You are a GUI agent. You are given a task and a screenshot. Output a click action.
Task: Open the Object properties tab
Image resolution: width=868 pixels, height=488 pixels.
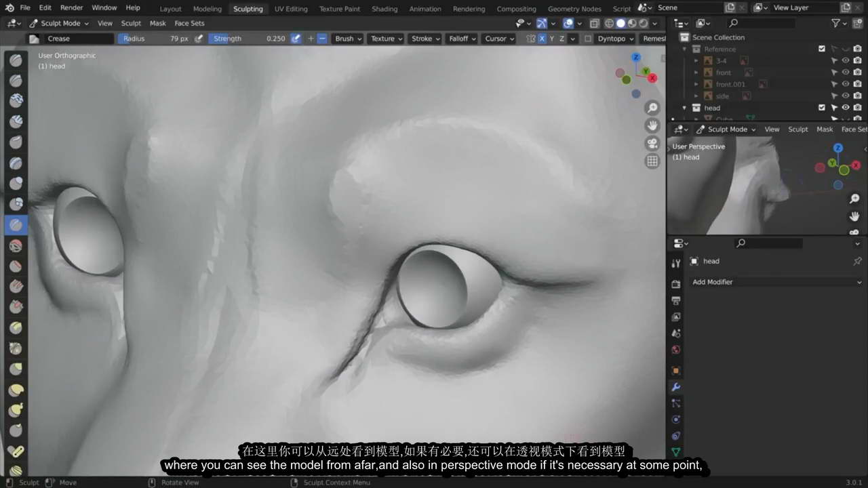click(x=675, y=371)
